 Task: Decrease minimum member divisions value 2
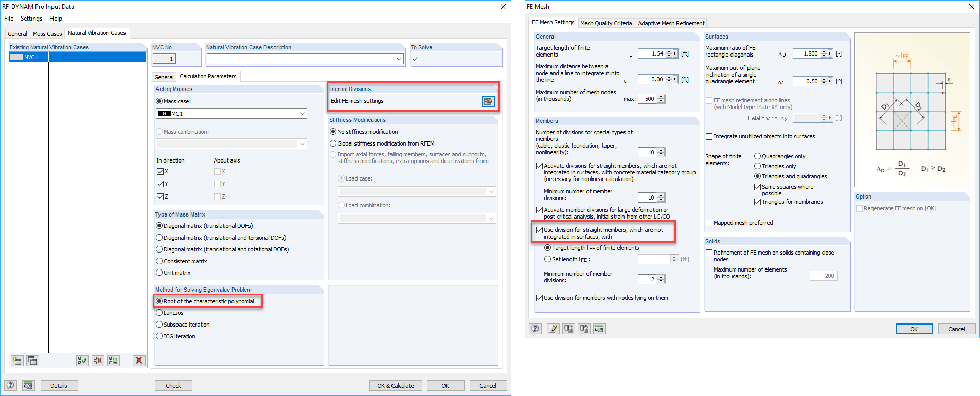[x=661, y=281]
